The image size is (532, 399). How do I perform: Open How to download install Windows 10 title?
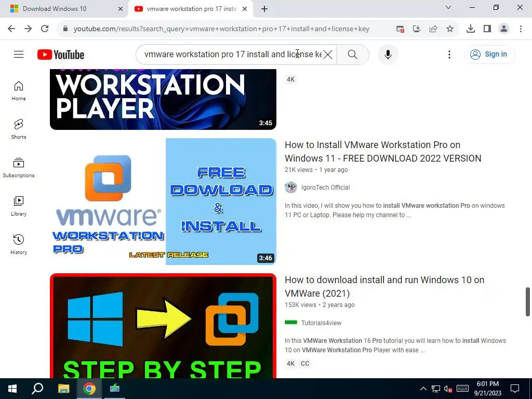pos(384,286)
